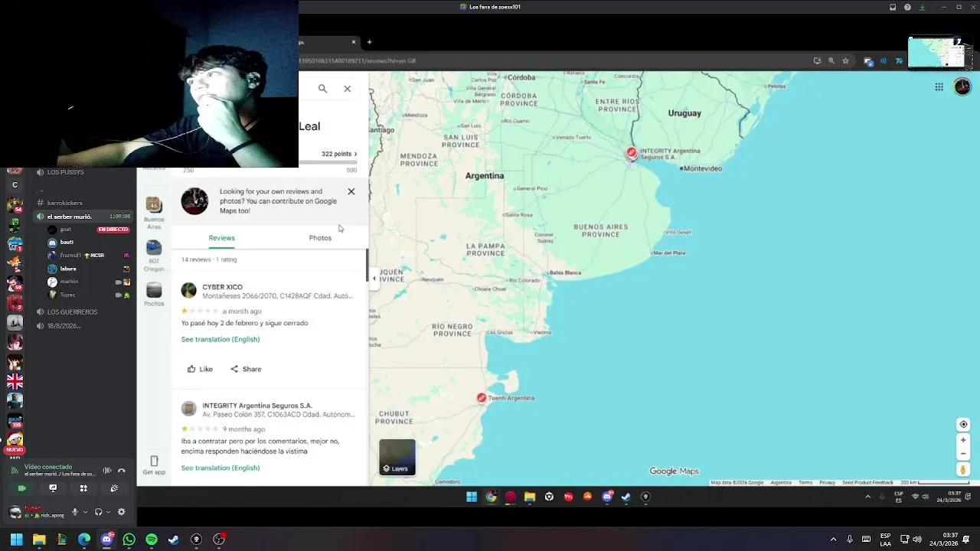Like the CYBER XICO review

(200, 369)
